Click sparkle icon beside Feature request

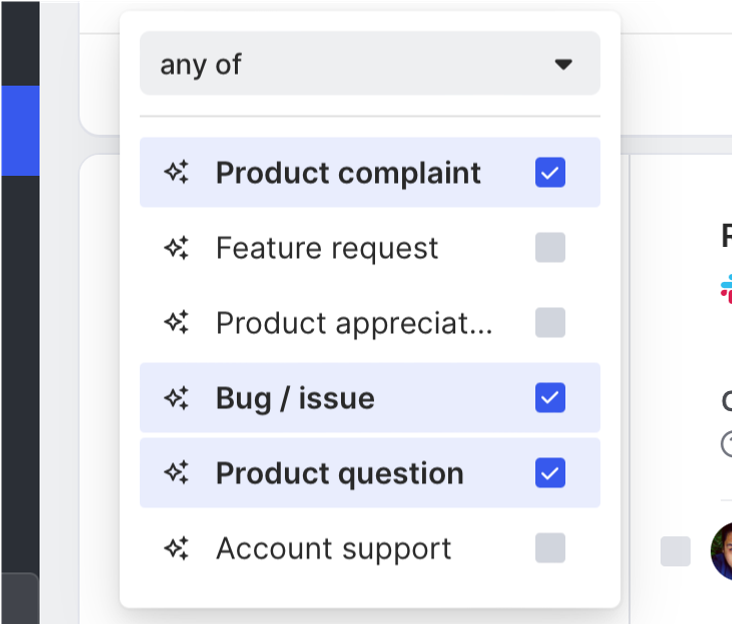[177, 248]
